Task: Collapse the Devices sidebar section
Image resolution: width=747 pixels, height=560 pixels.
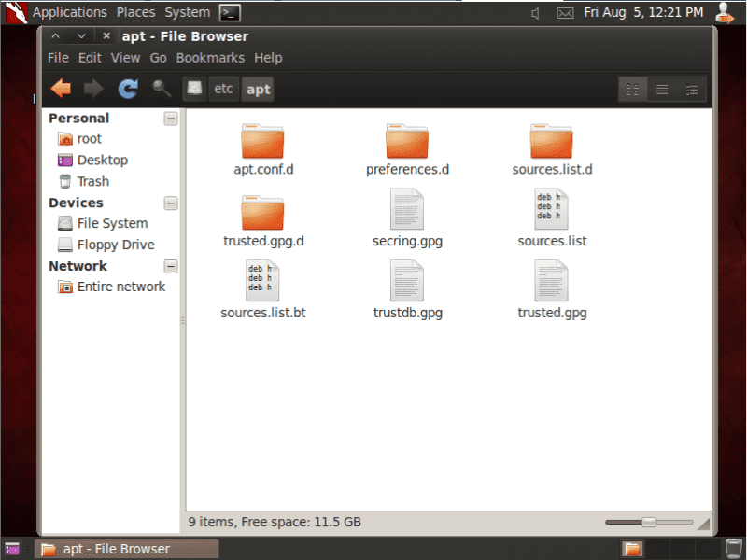Action: coord(171,203)
